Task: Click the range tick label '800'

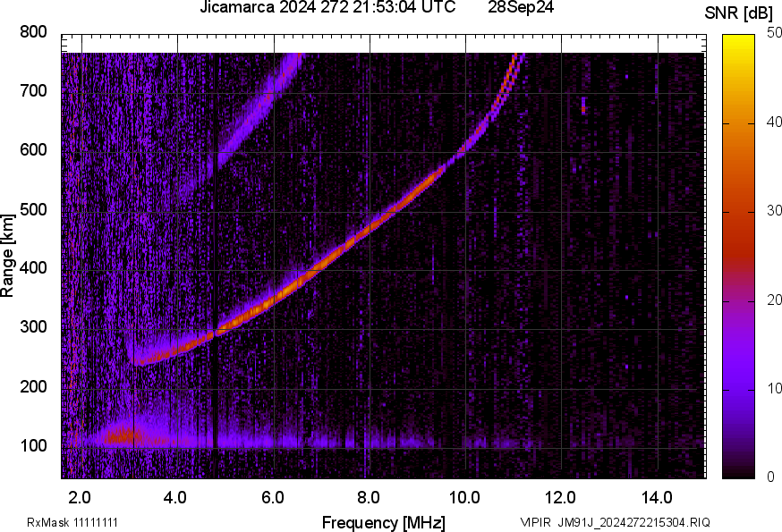Action: [33, 32]
